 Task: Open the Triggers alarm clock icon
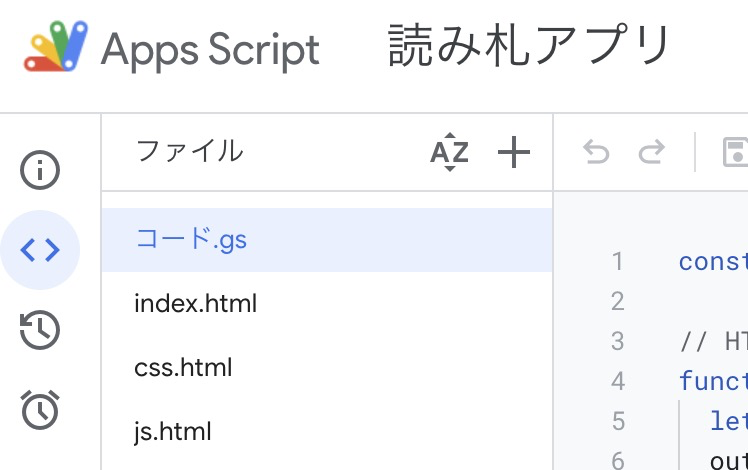40,410
